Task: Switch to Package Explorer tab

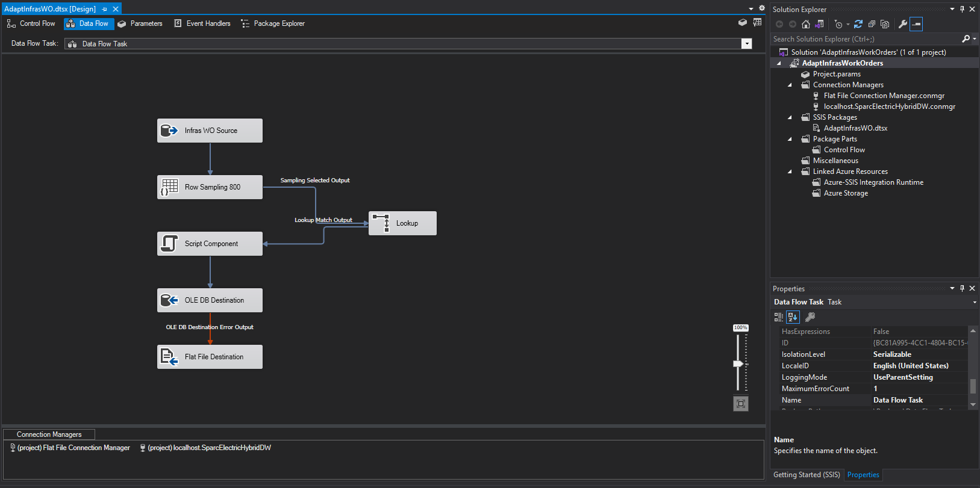Action: [273, 23]
